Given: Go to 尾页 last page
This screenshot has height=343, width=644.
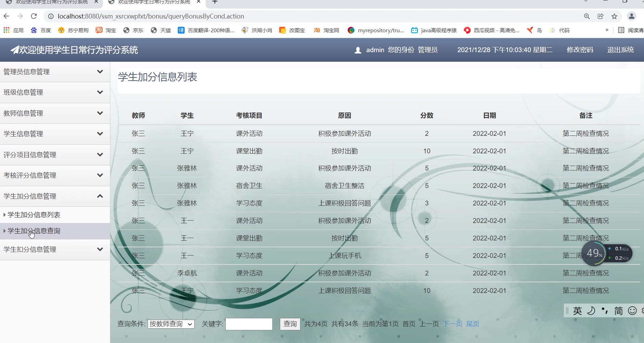Looking at the screenshot, I should [x=473, y=324].
